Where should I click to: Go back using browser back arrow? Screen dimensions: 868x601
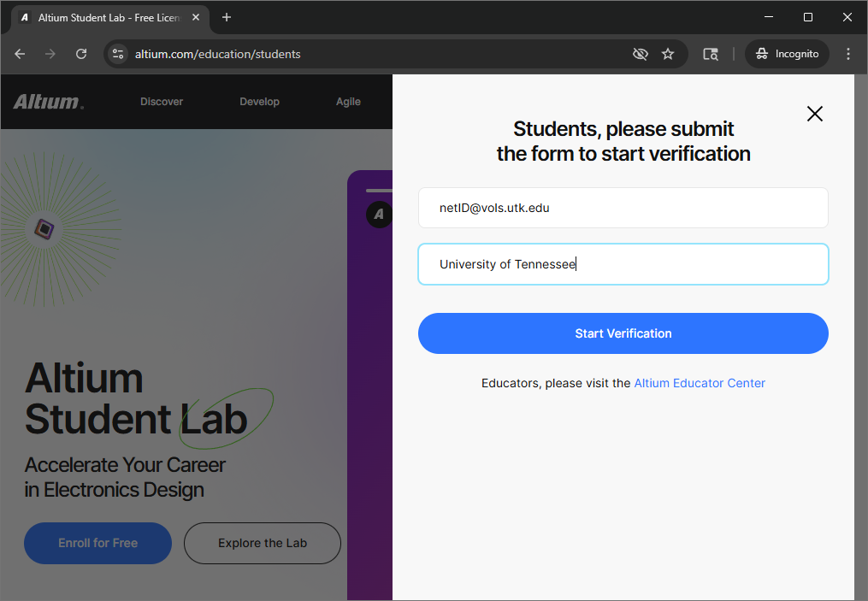(20, 54)
